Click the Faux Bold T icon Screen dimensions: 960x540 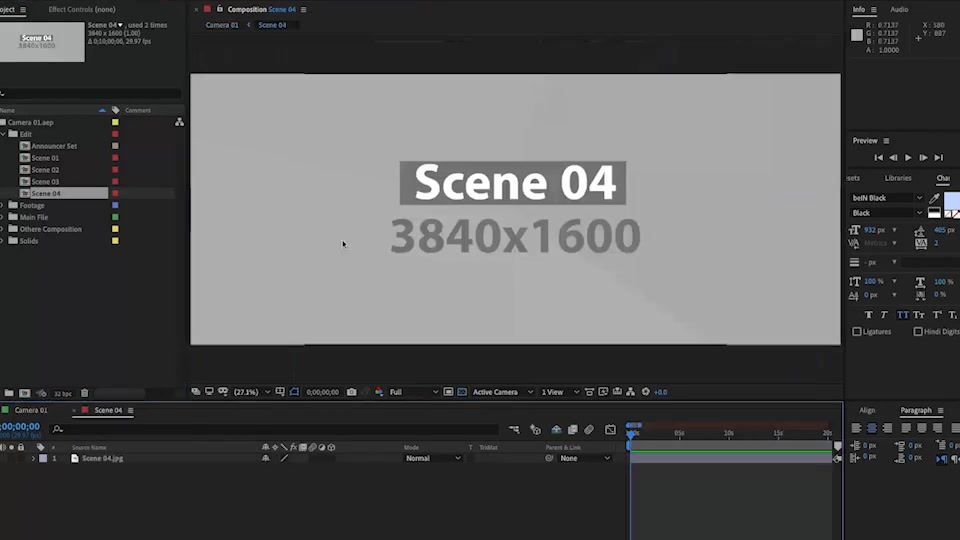click(x=868, y=315)
